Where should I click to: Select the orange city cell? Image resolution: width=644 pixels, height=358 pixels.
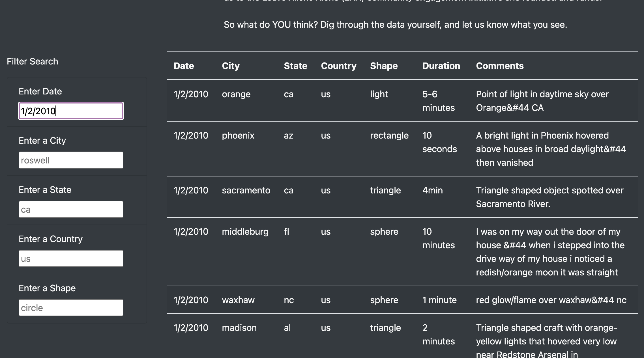click(x=236, y=94)
